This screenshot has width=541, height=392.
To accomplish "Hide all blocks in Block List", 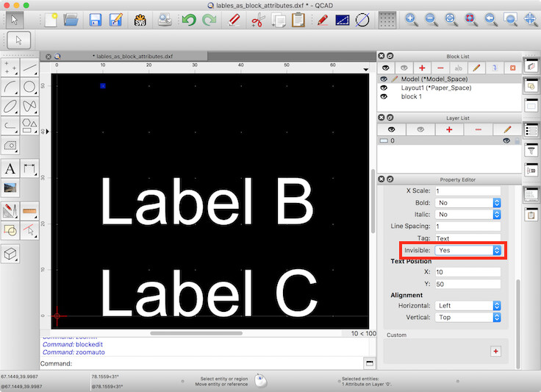I will (x=404, y=68).
